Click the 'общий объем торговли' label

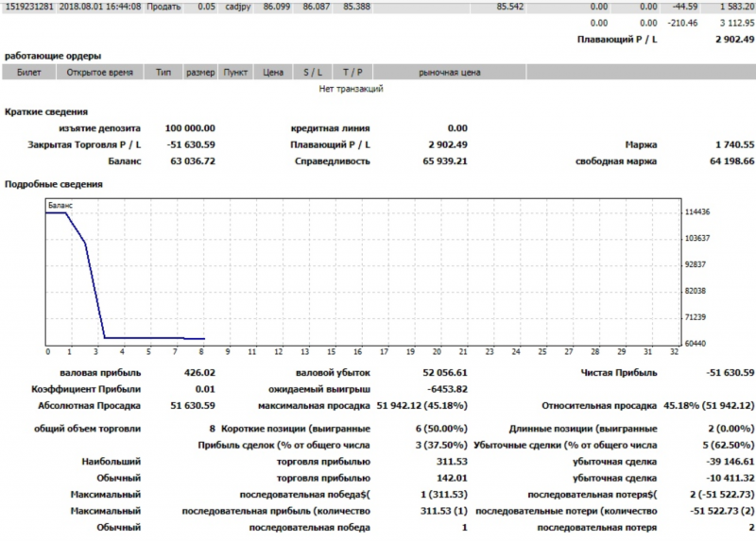click(x=87, y=429)
